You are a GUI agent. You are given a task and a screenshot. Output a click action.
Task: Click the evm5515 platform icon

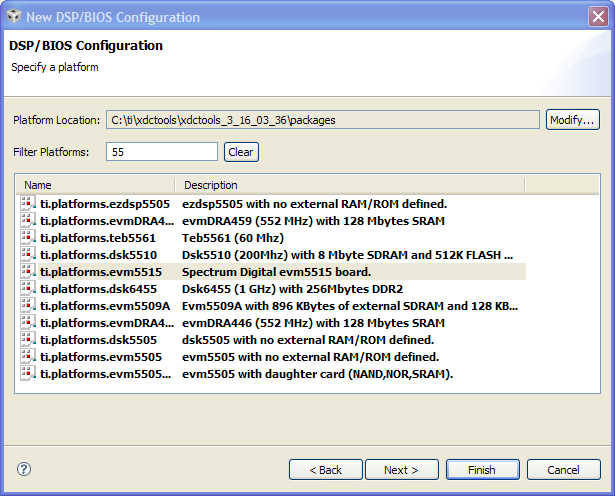coord(28,271)
